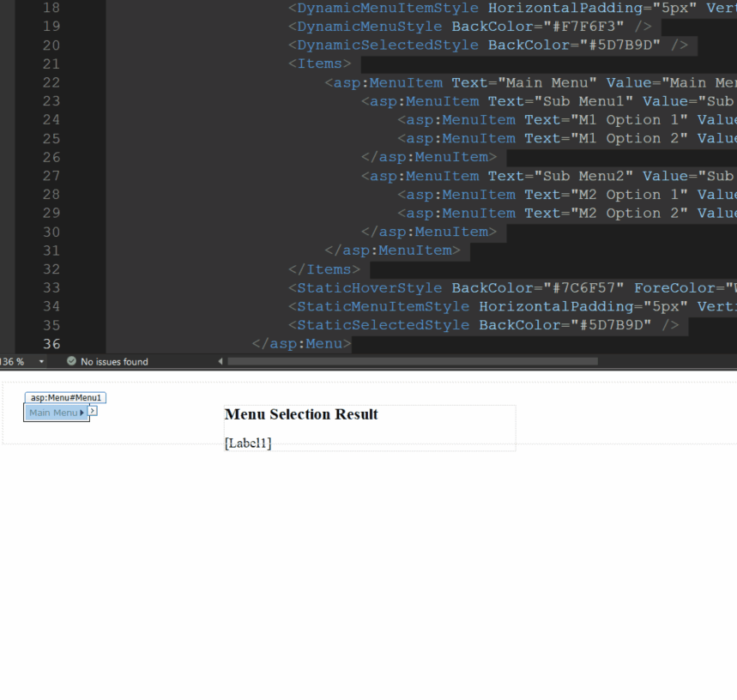737x700 pixels.
Task: Open the Menu1 smart tag actions panel
Action: (92, 411)
